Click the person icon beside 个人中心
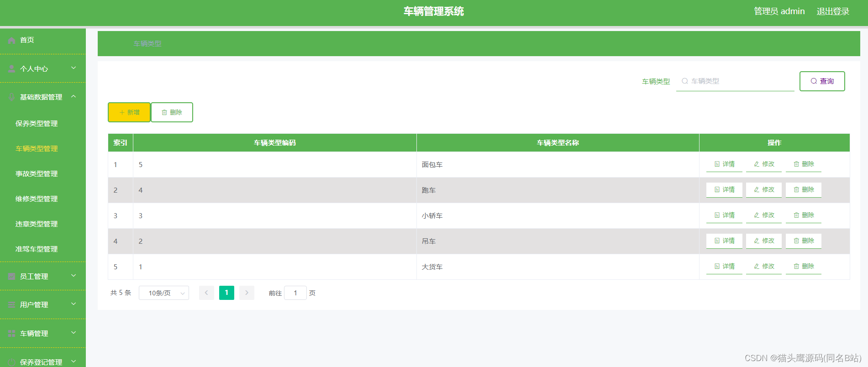Viewport: 868px width, 367px height. tap(12, 69)
